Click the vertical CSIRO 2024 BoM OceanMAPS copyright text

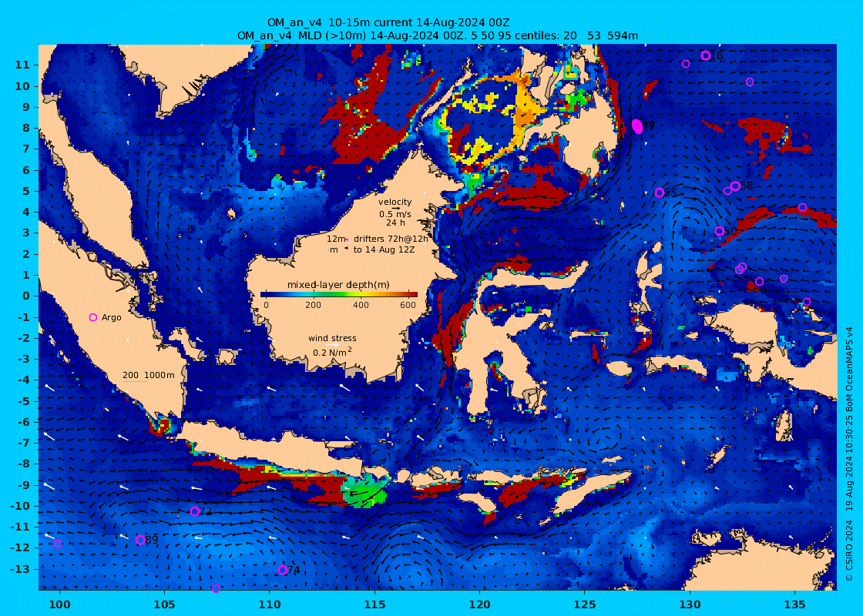pyautogui.click(x=850, y=454)
